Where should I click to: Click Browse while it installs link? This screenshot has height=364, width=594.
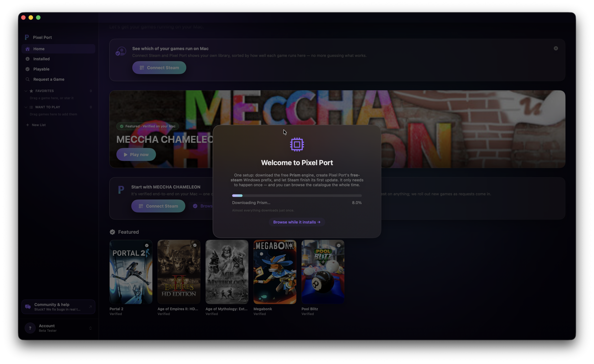[x=297, y=222]
